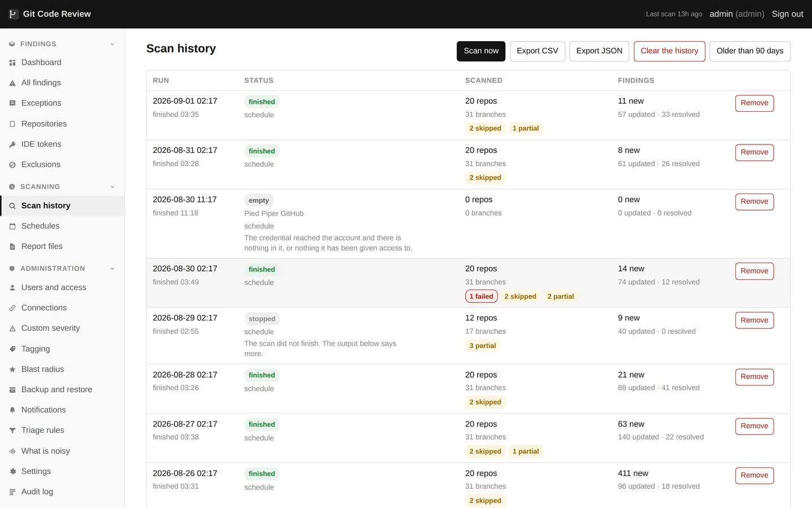The image size is (812, 508).
Task: Navigate to Users and access
Action: 62,288
